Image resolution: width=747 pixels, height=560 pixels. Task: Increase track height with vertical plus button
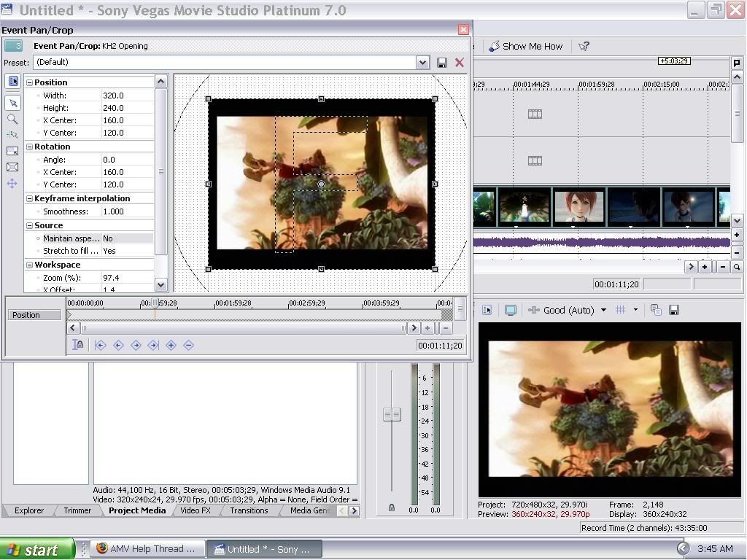pos(737,236)
